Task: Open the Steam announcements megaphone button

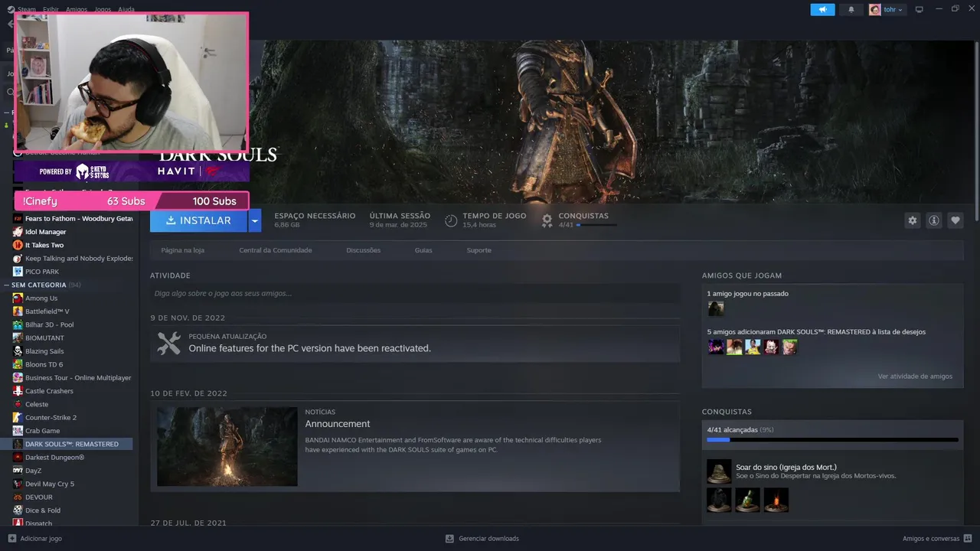Action: pos(822,10)
